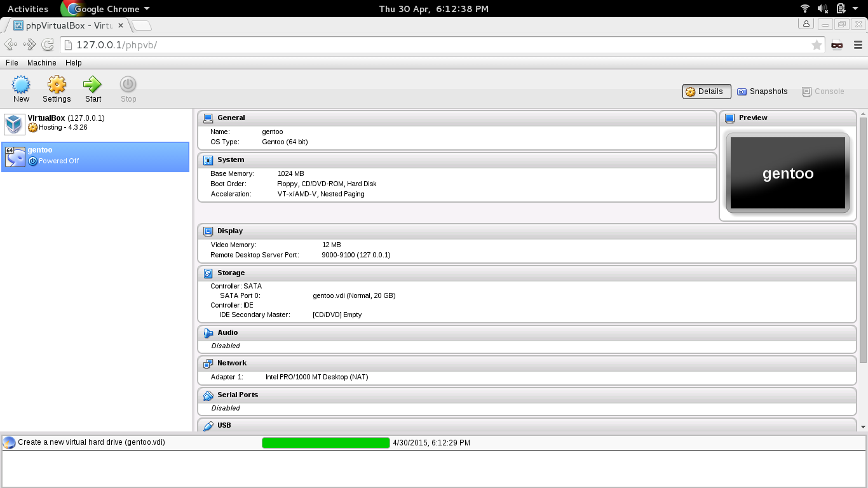This screenshot has height=488, width=868.
Task: Click the green hard drive progress bar
Action: (326, 443)
